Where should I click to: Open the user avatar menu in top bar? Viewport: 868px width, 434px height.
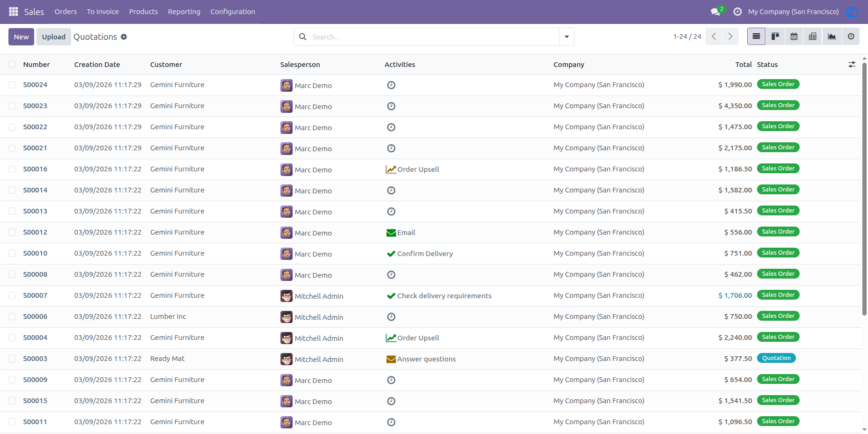click(x=852, y=12)
